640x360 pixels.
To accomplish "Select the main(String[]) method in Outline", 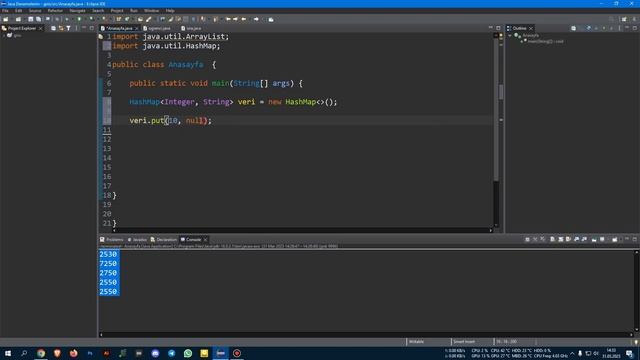I will click(x=545, y=41).
